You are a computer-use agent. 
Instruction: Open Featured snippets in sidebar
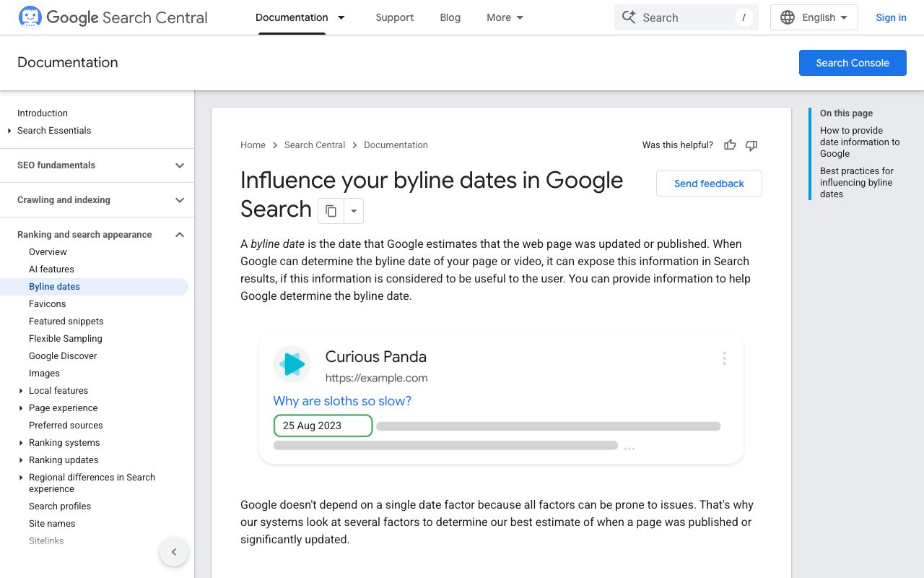(66, 322)
